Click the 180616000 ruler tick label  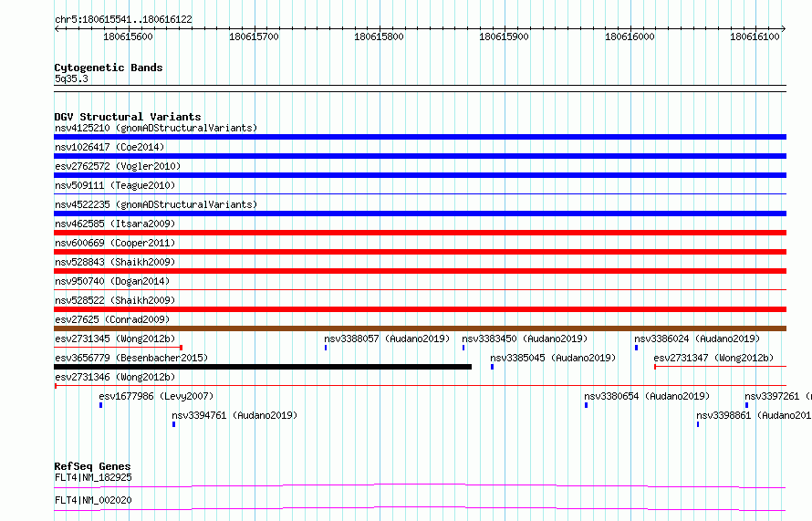[630, 36]
